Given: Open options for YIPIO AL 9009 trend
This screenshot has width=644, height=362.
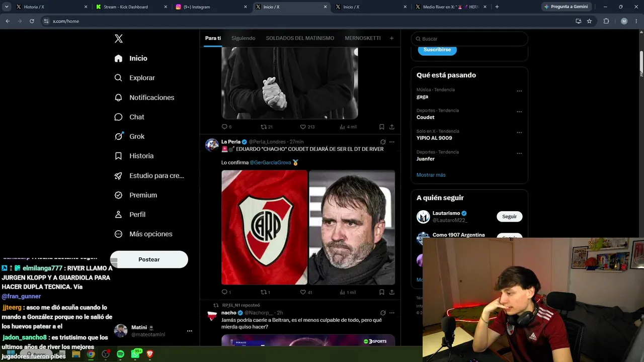Looking at the screenshot, I should 519,133.
